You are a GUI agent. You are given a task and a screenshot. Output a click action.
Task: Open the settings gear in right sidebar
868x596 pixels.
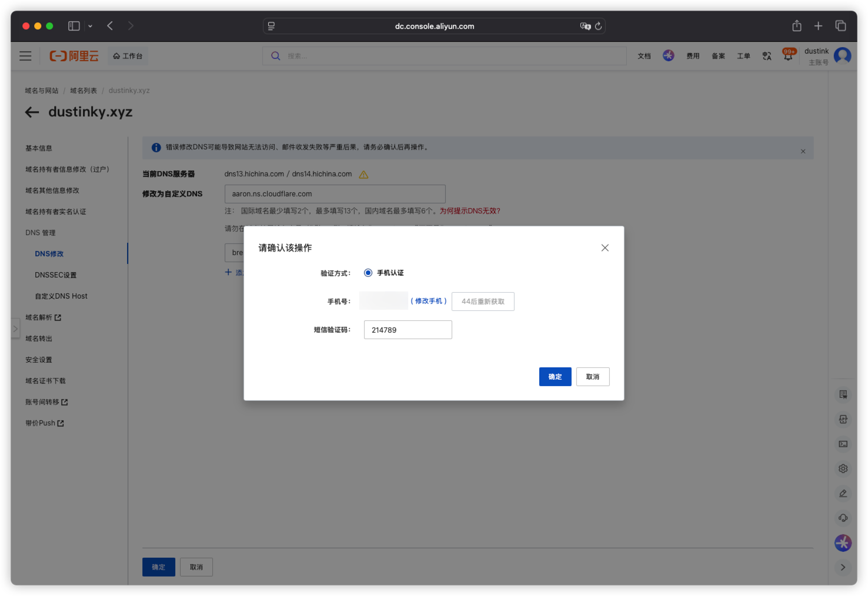[x=843, y=468]
